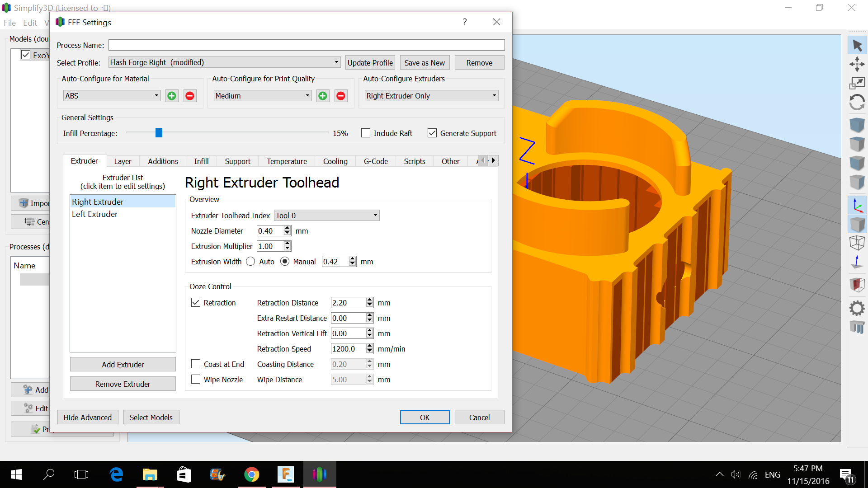Open the Infill tab
Screen dimensions: 868x488
(201, 161)
